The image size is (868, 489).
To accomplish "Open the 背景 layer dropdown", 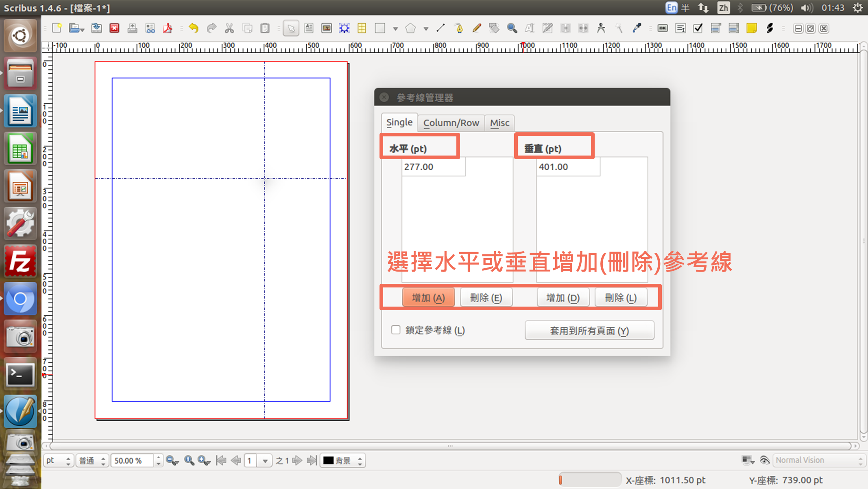I will coord(343,460).
